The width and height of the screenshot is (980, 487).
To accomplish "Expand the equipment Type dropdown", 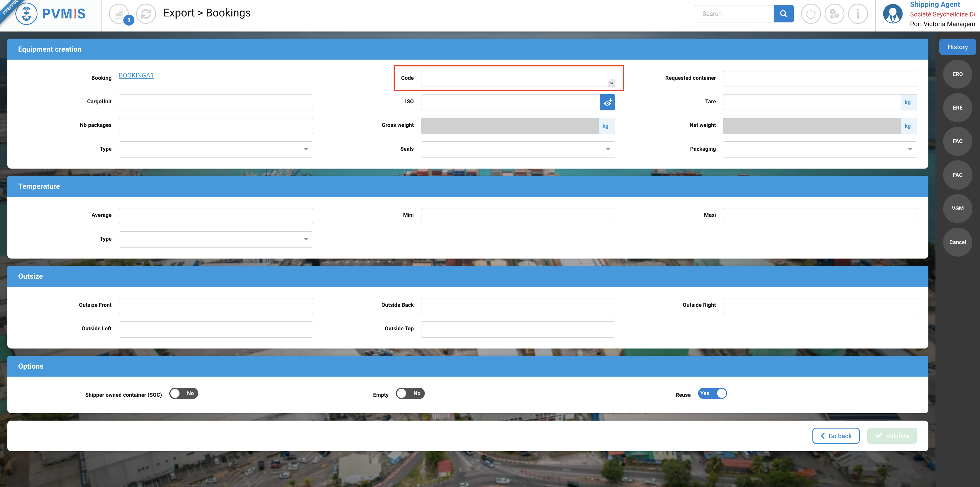I will click(216, 149).
